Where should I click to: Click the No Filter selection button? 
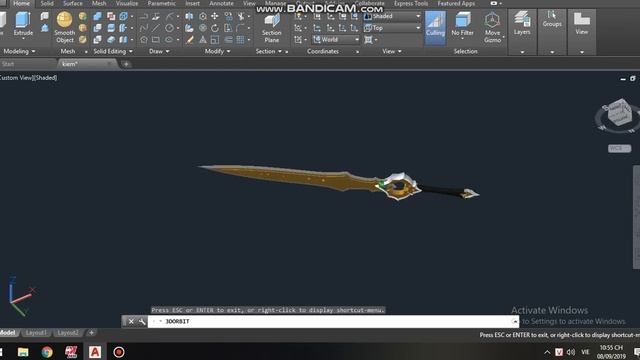[x=462, y=24]
